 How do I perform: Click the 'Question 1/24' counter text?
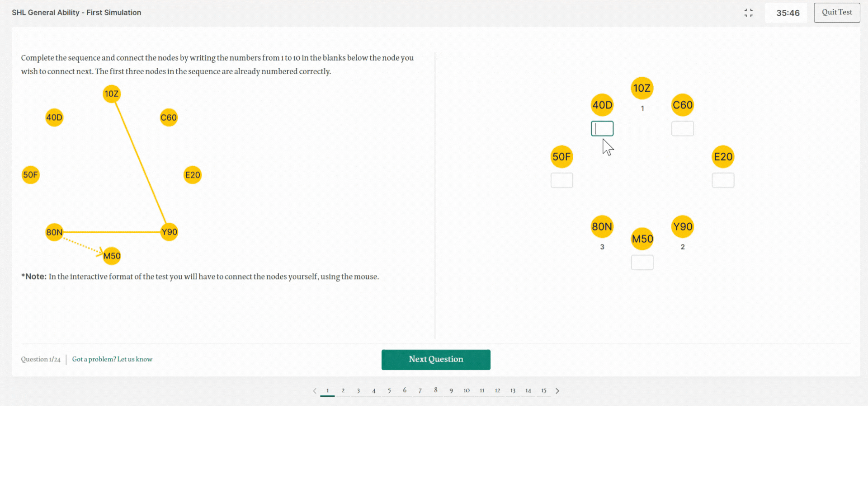pos(41,359)
